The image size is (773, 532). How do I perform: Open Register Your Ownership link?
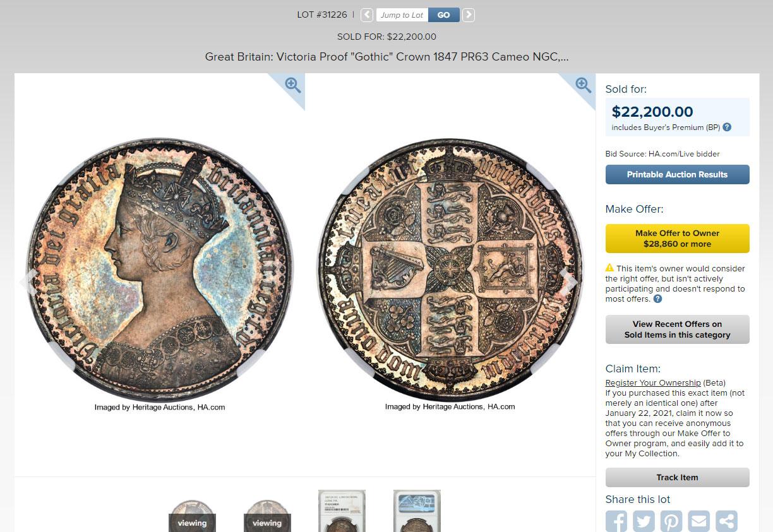[653, 383]
